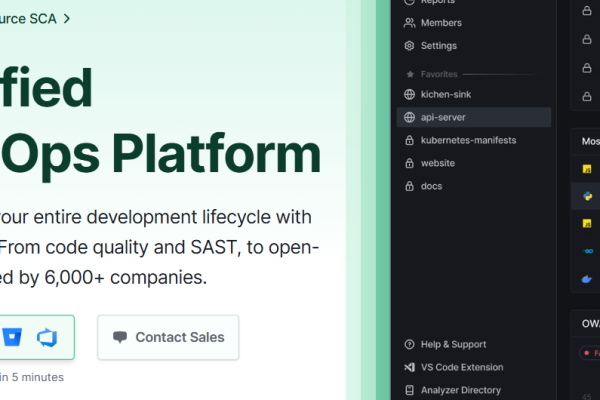Click the lock icon beside docs
This screenshot has width=600, height=400.
tap(409, 186)
